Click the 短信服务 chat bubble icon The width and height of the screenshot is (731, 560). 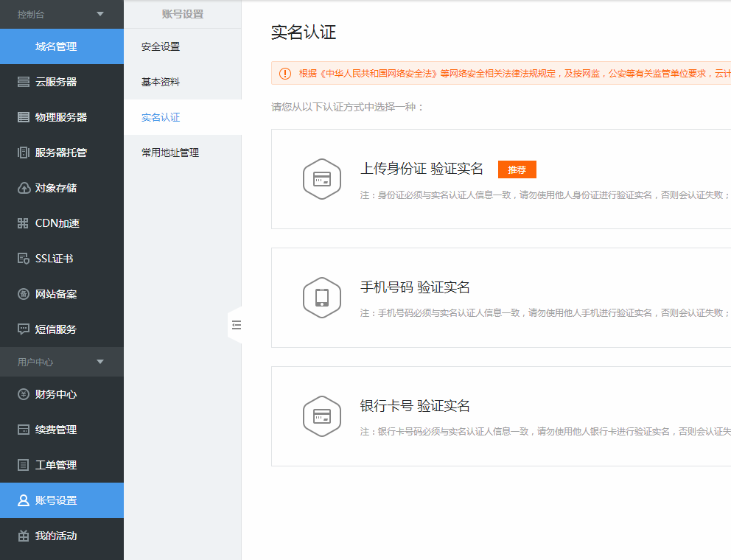click(x=24, y=329)
